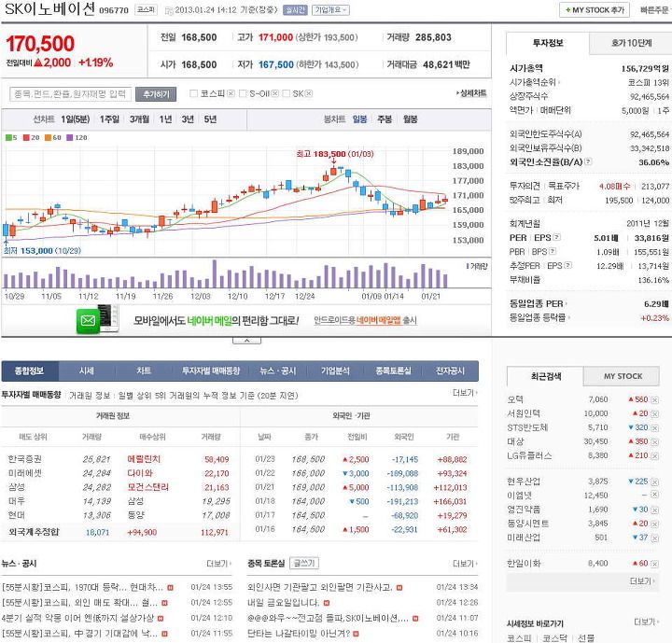Check the SK comparison checkbox
This screenshot has width=672, height=643.
tap(287, 93)
